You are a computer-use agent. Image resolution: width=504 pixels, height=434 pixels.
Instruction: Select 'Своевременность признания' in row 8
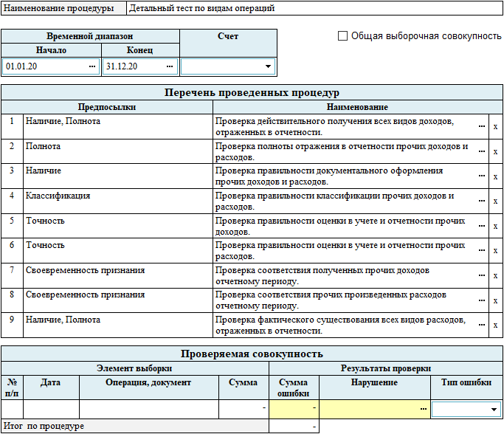click(85, 294)
